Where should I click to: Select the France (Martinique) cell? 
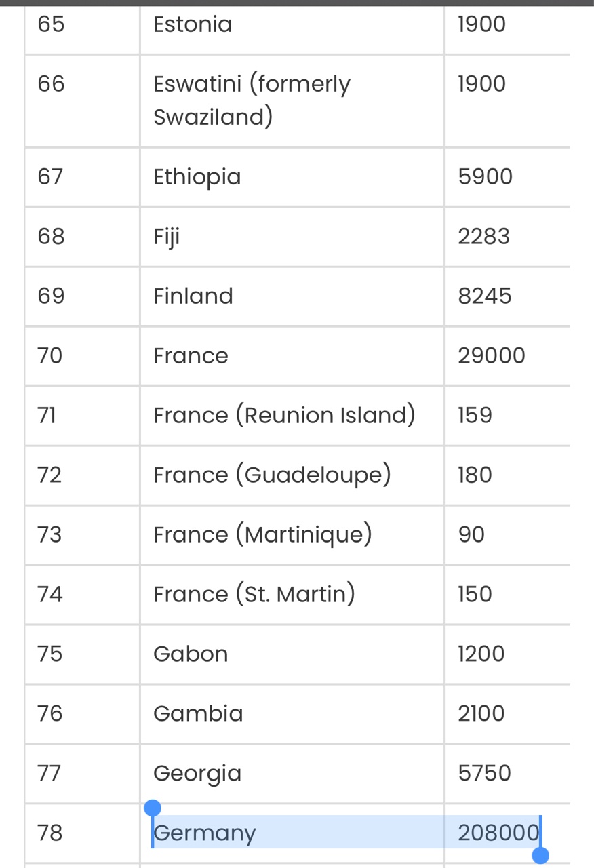point(262,534)
